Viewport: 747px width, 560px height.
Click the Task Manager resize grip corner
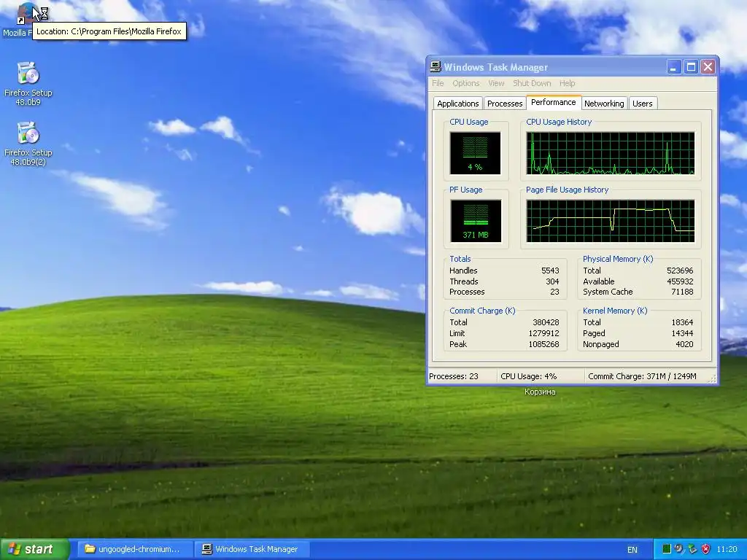(712, 378)
